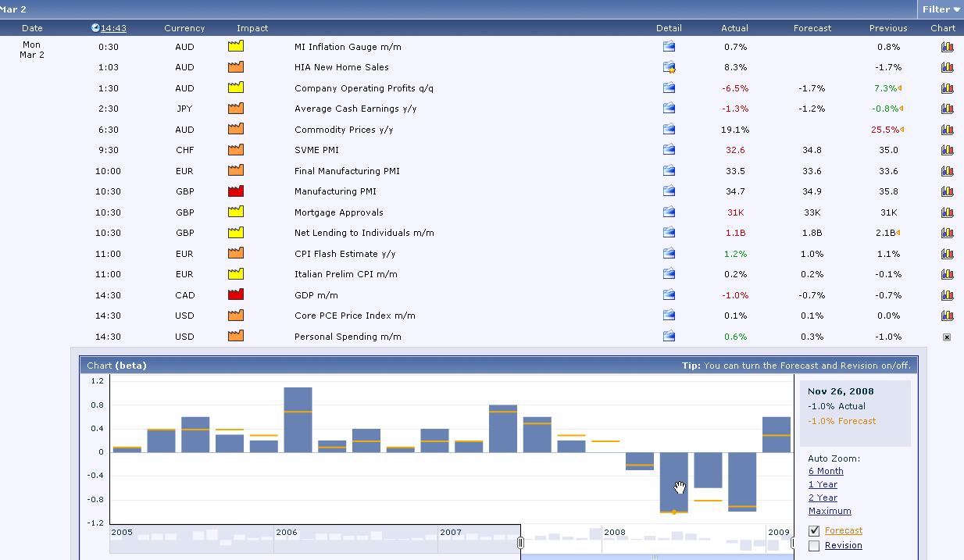
Task: Enable the Revision checkbox
Action: pyautogui.click(x=814, y=546)
